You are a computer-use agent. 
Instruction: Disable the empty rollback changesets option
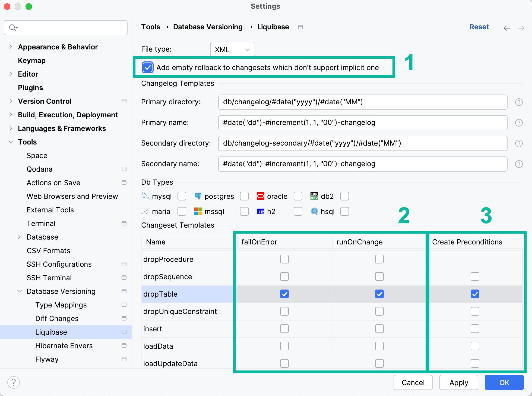click(x=147, y=67)
